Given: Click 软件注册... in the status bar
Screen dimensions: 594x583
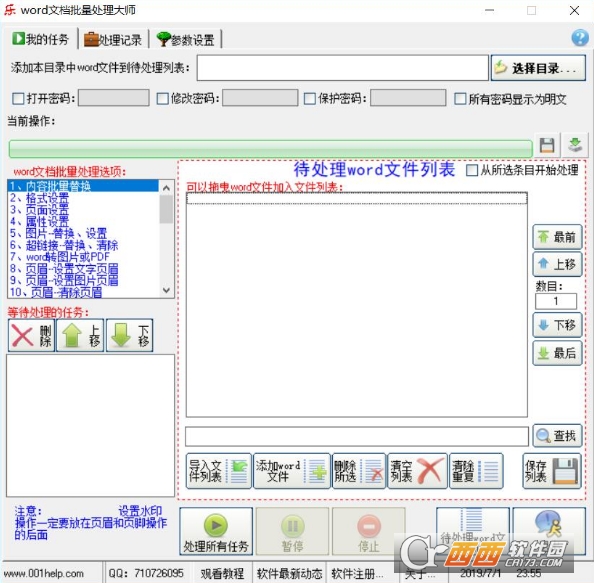Looking at the screenshot, I should (x=357, y=573).
